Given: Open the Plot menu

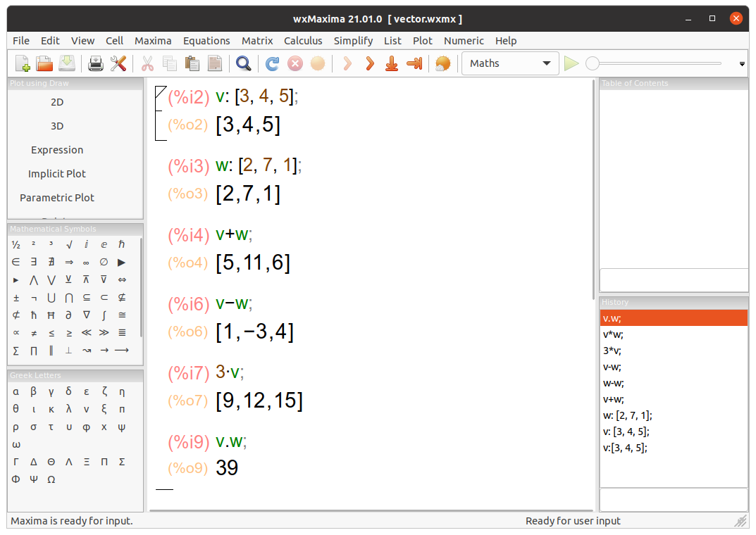Looking at the screenshot, I should click(423, 40).
